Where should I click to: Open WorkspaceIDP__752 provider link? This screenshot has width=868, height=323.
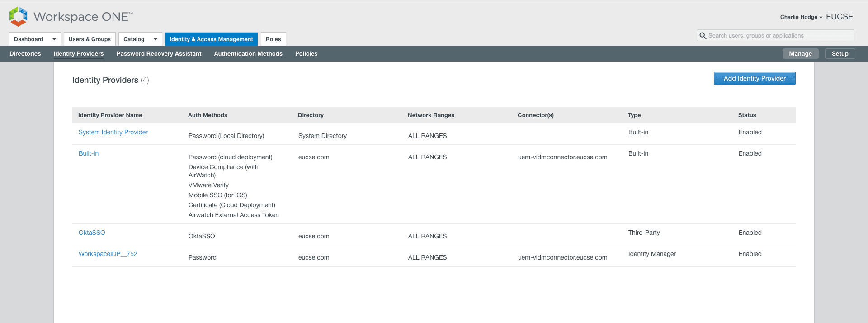coord(108,254)
